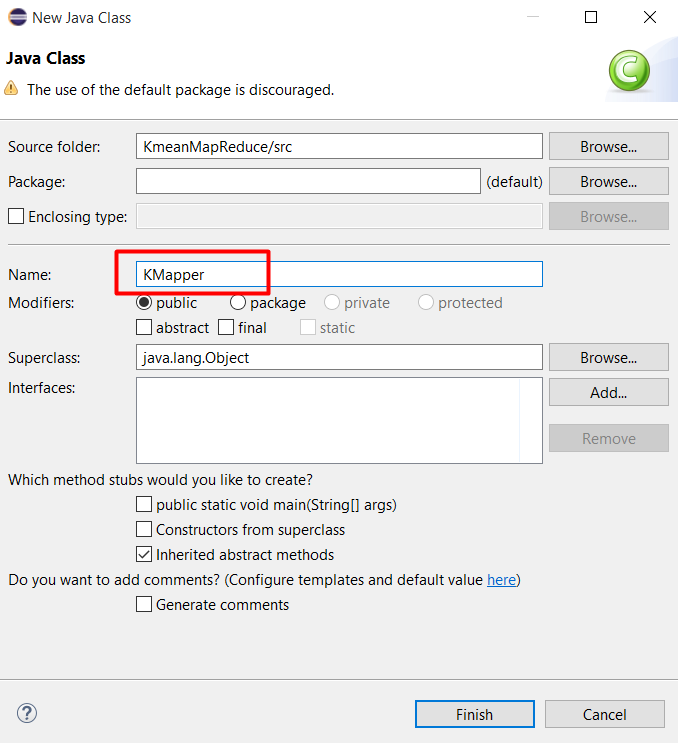Click the Add... interfaces button

[608, 392]
